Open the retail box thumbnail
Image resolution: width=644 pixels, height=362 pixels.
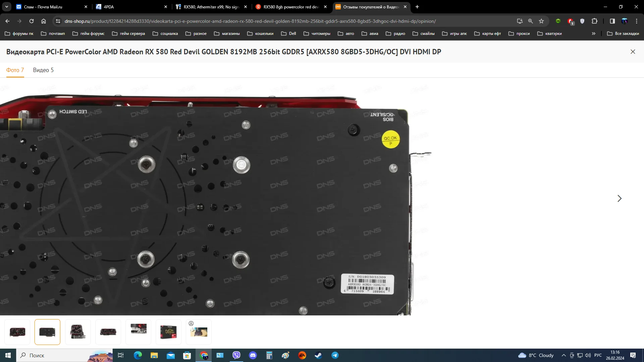pyautogui.click(x=168, y=332)
